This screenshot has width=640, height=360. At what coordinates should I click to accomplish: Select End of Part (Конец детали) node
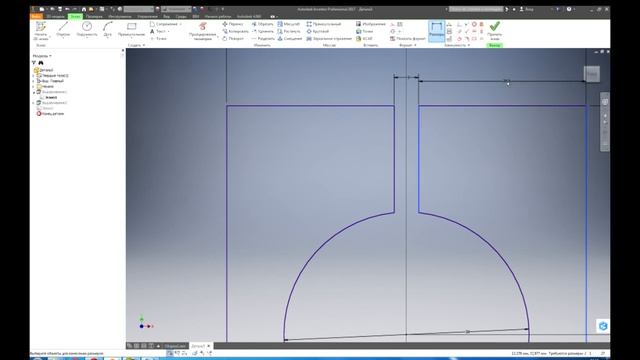pos(50,114)
